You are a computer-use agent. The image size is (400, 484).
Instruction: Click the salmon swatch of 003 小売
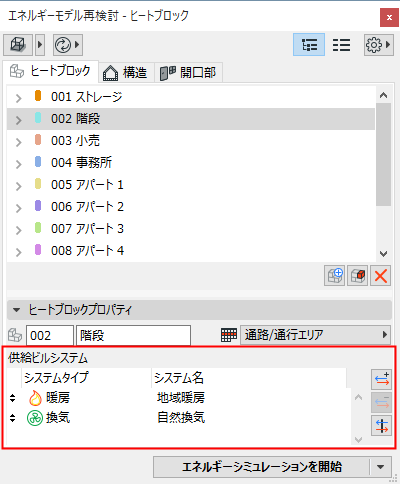[x=38, y=140]
